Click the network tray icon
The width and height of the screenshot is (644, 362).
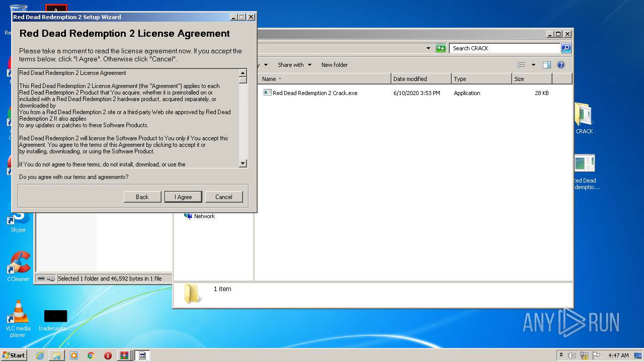584,355
